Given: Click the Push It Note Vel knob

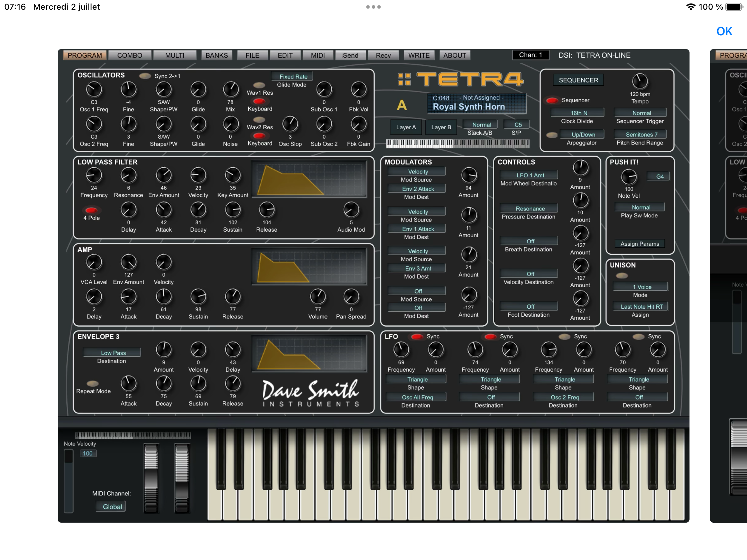Looking at the screenshot, I should tap(629, 177).
